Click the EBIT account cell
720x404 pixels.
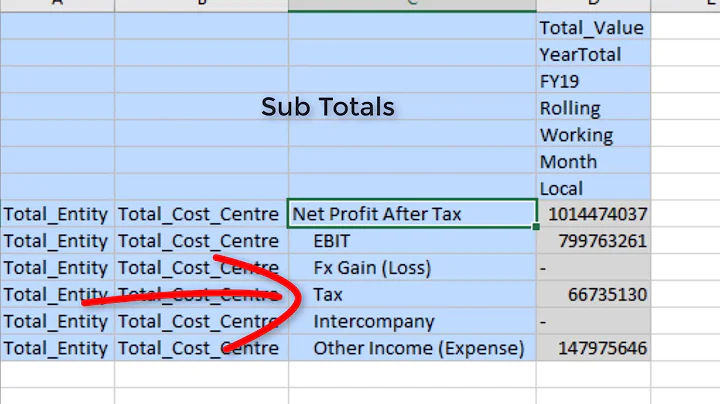(412, 241)
